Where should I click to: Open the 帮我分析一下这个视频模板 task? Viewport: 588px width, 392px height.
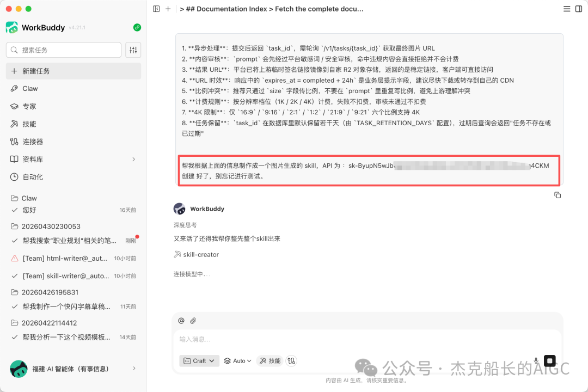click(73, 337)
